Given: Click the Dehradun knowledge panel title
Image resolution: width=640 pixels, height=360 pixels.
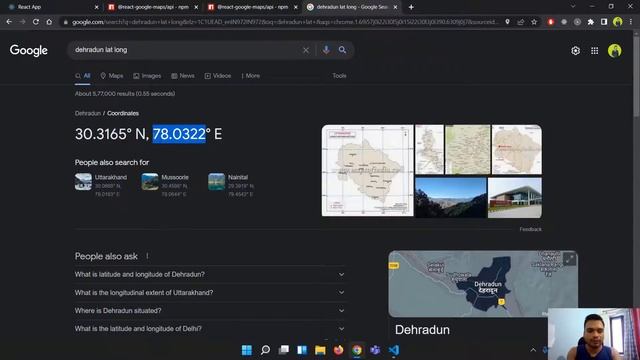Looking at the screenshot, I should point(422,330).
